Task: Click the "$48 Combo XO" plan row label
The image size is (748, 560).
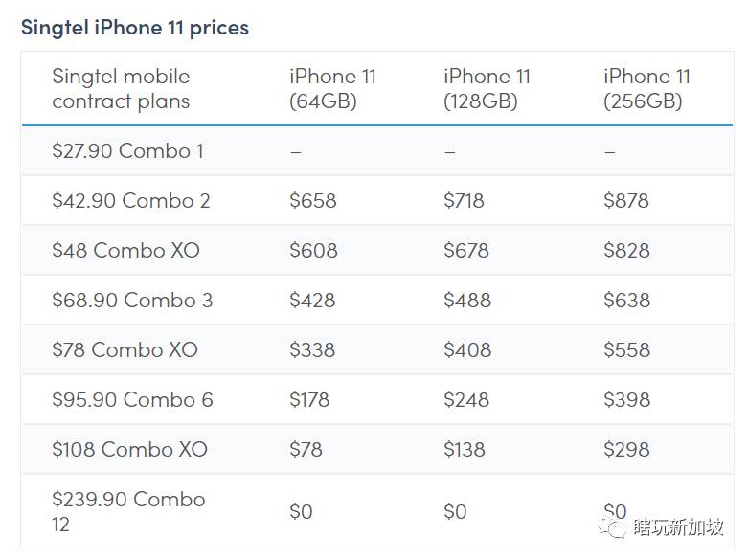Action: (x=125, y=251)
